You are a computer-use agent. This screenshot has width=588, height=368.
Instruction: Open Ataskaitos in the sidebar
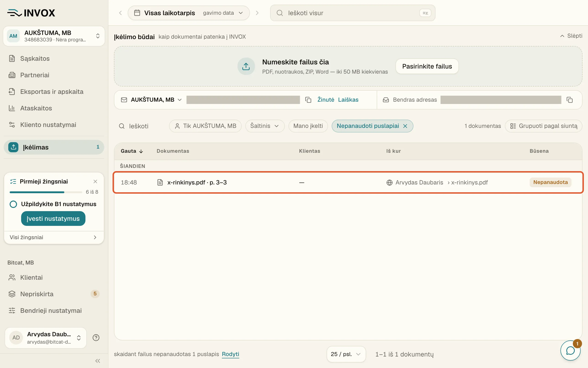point(54,108)
